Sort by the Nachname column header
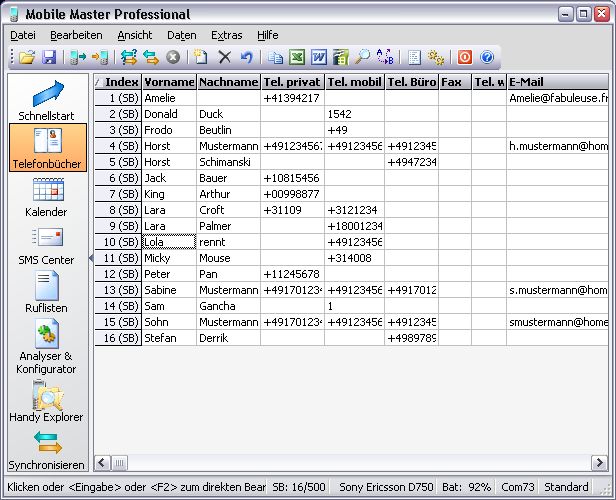The width and height of the screenshot is (616, 500). 227,81
